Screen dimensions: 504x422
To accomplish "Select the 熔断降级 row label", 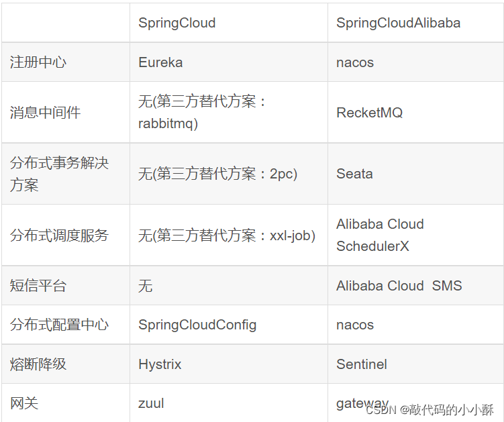I will (38, 364).
